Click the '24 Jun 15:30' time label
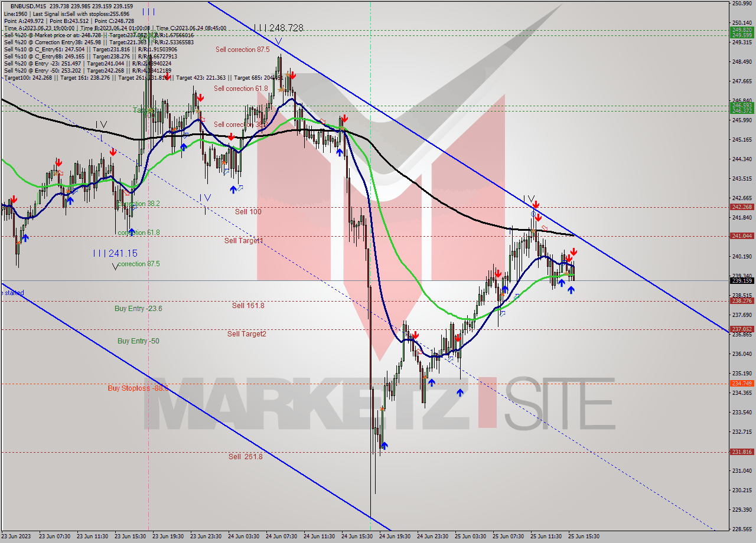The height and width of the screenshot is (543, 756). [357, 537]
